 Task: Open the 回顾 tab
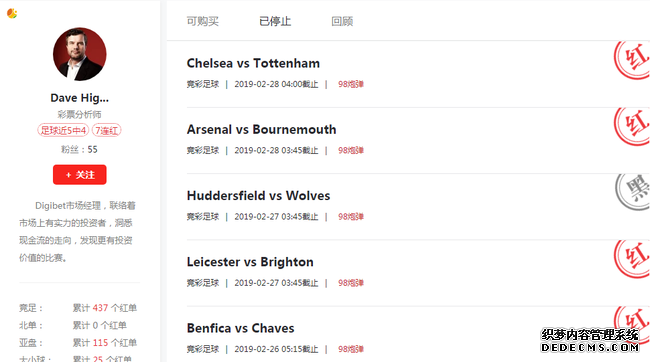[x=342, y=21]
